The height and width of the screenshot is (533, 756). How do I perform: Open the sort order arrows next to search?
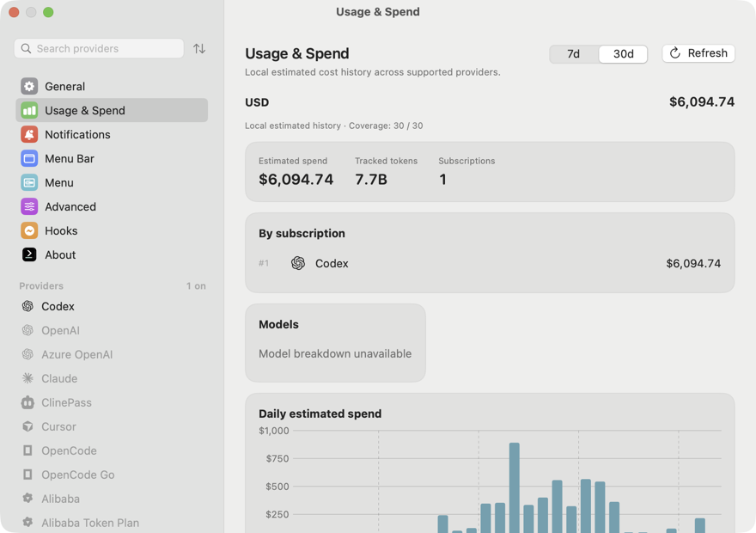pyautogui.click(x=199, y=49)
